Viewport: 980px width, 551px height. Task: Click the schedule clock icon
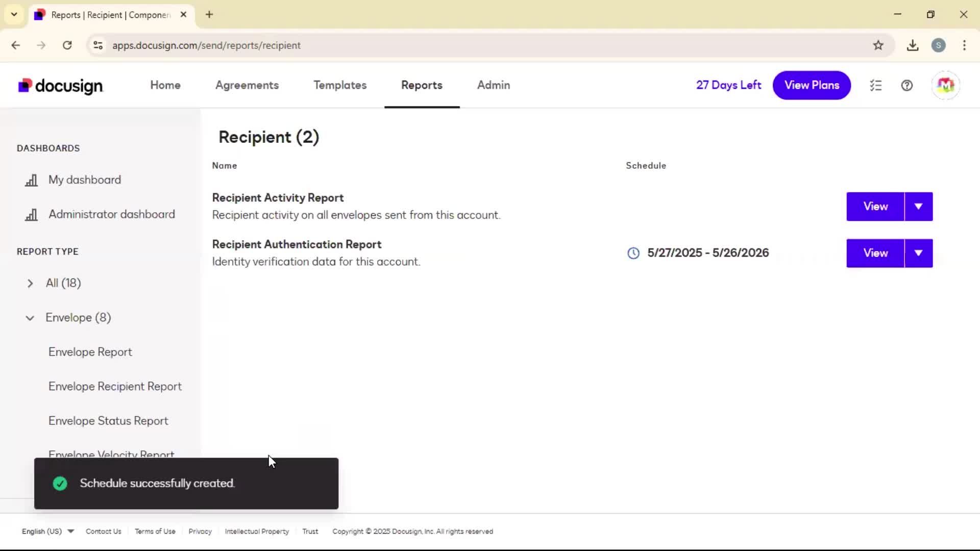633,253
